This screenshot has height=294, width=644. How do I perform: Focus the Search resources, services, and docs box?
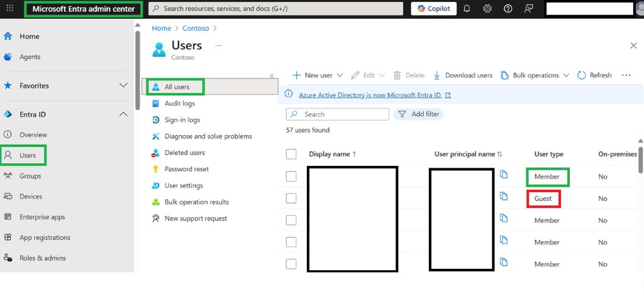(275, 9)
